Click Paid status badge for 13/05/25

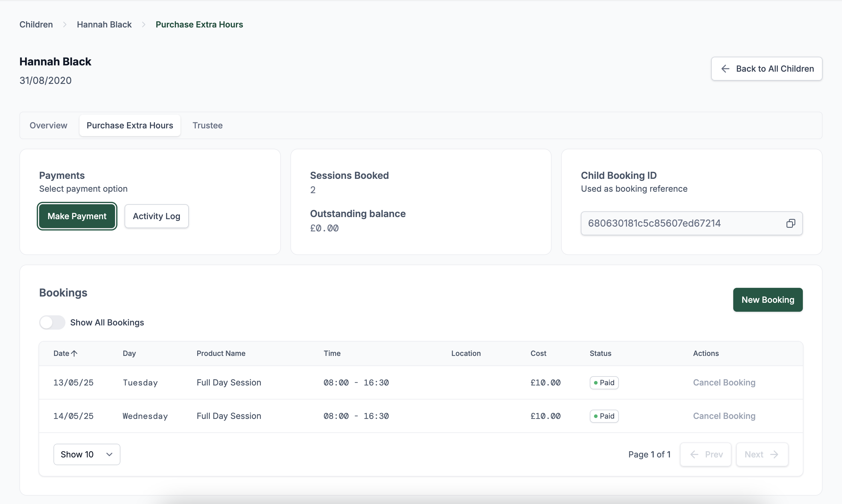604,382
